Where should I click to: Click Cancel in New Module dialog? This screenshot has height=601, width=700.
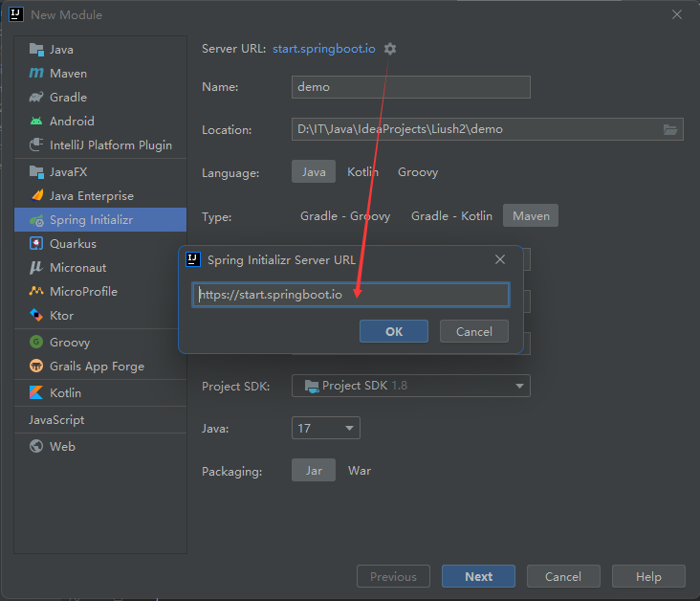(x=563, y=576)
